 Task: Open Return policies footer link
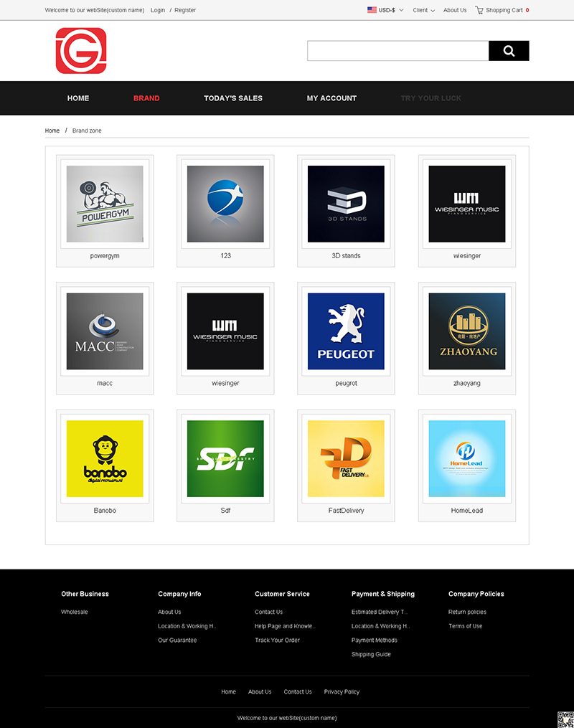coord(467,612)
